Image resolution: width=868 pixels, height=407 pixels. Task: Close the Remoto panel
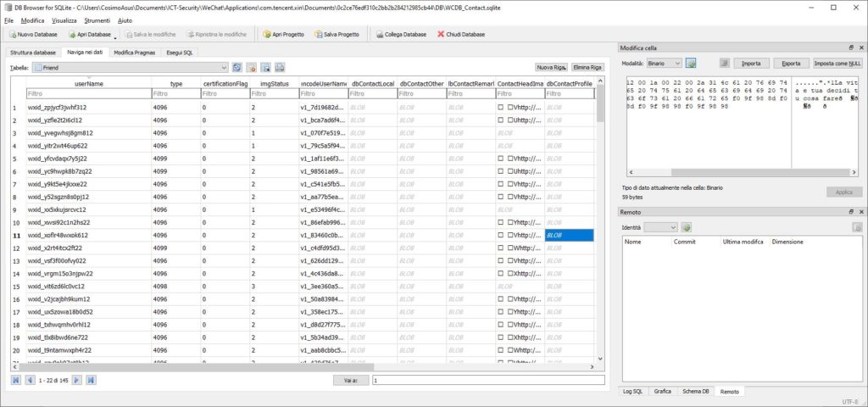[861, 212]
